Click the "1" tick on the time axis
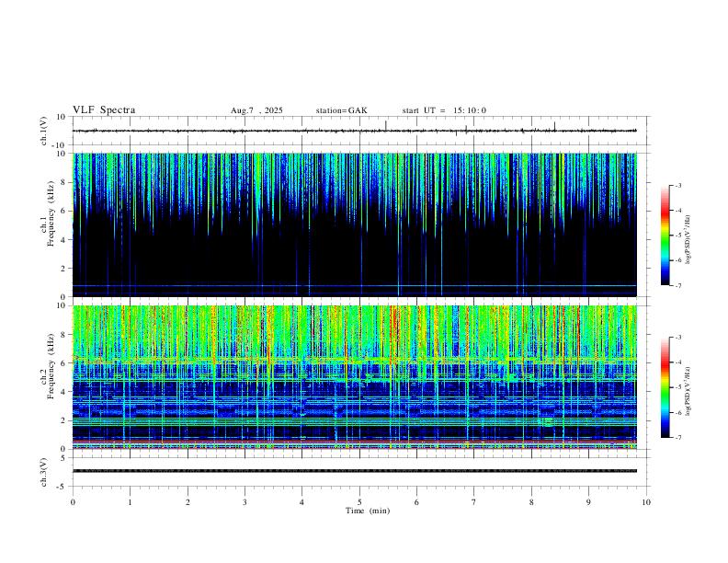Image resolution: width=728 pixels, height=563 pixels. click(x=130, y=502)
